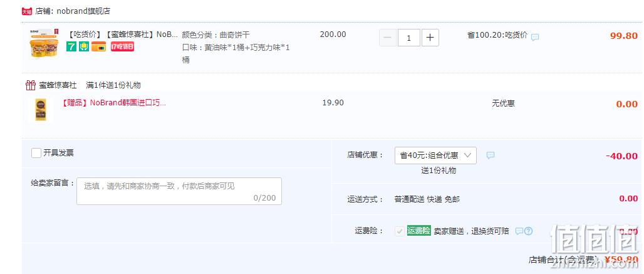Click the red 17吃货日 promotion badge
The height and width of the screenshot is (274, 644).
(x=122, y=46)
